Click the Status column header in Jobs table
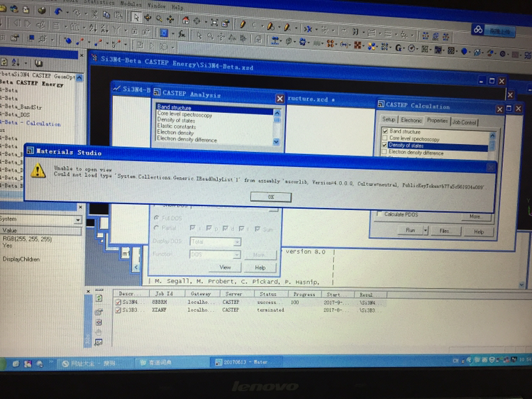The image size is (532, 399). (x=270, y=294)
